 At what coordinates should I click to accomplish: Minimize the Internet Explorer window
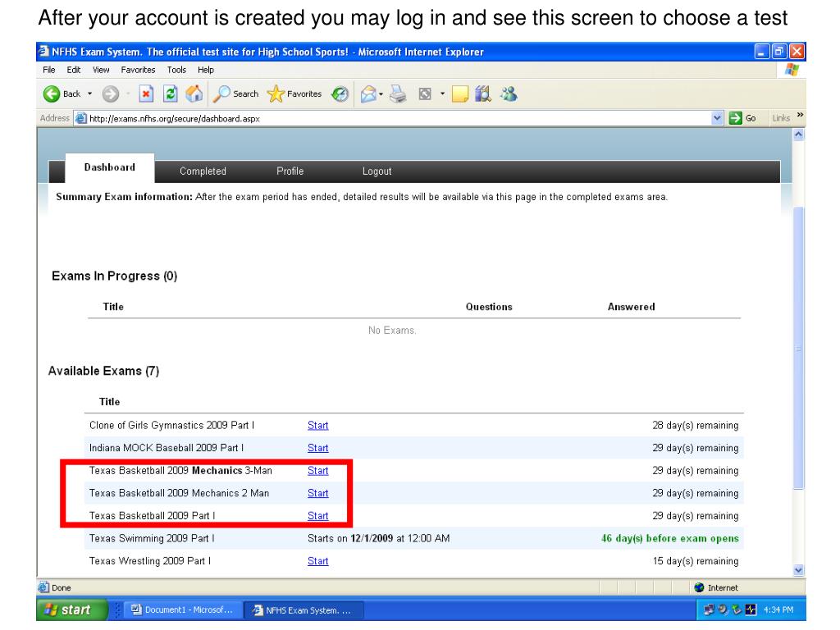[x=762, y=52]
